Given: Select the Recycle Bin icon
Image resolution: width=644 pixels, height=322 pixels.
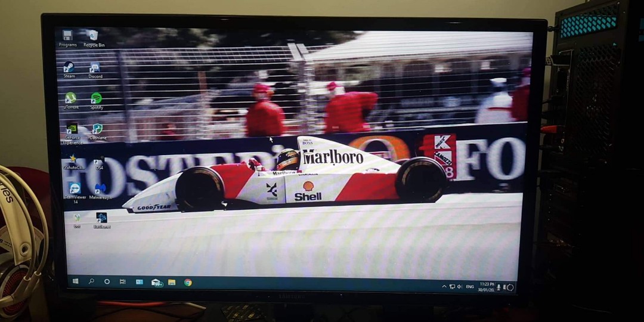Looking at the screenshot, I should (x=93, y=36).
